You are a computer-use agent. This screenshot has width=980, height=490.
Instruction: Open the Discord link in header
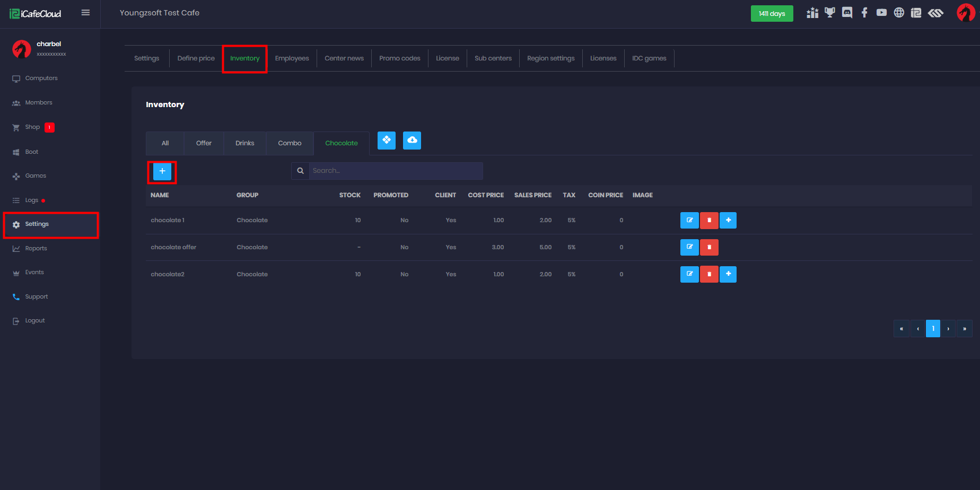click(847, 13)
